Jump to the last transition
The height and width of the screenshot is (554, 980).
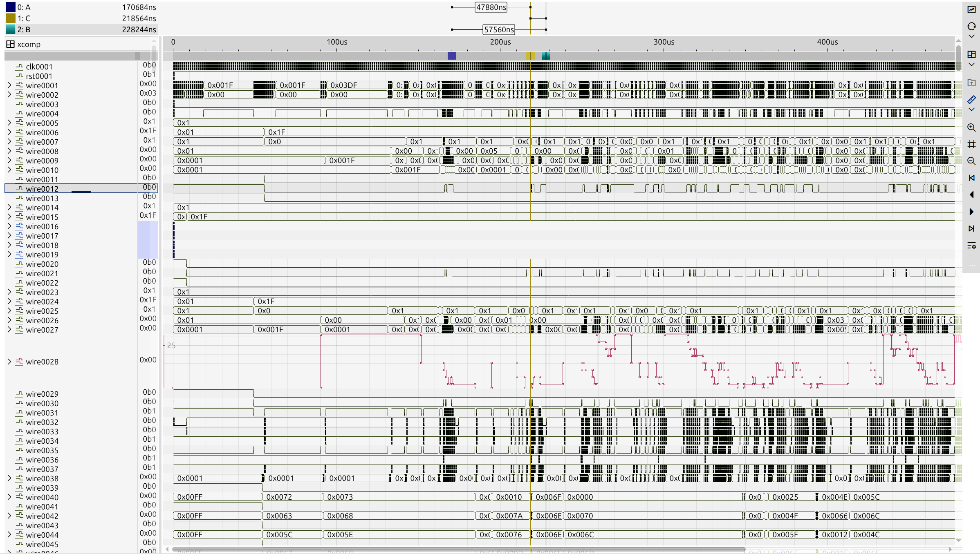coord(971,228)
